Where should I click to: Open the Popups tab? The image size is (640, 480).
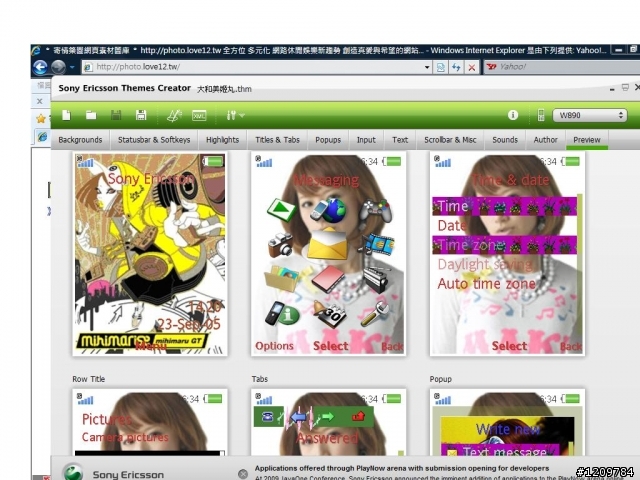point(328,140)
